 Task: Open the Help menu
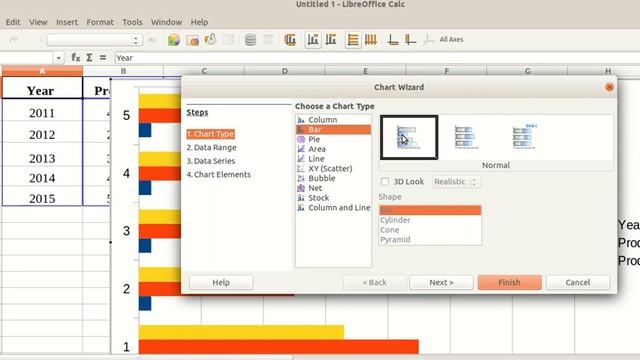199,22
